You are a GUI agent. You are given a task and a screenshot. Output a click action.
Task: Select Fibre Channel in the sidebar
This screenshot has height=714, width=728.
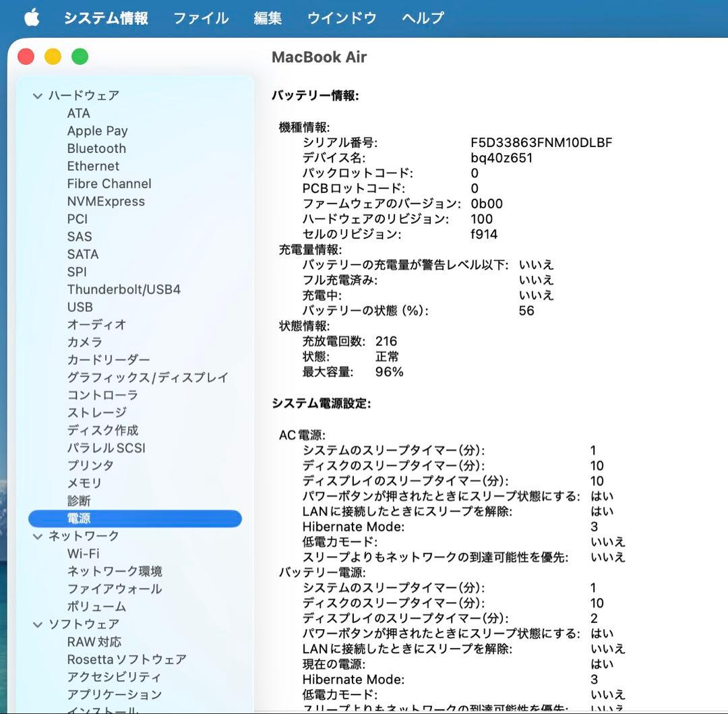click(109, 184)
